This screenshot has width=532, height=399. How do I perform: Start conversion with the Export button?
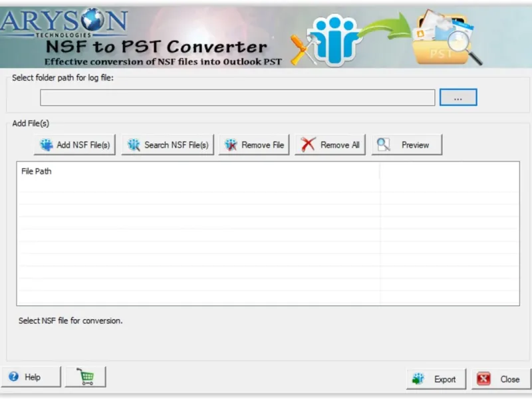436,379
